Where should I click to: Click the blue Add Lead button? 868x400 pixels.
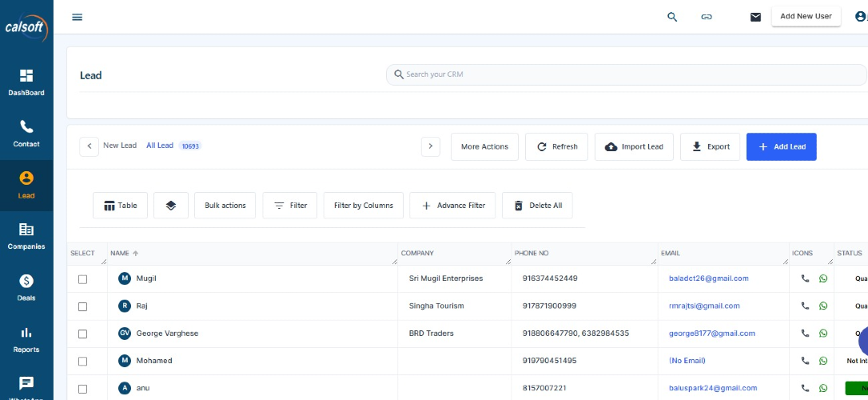click(781, 147)
